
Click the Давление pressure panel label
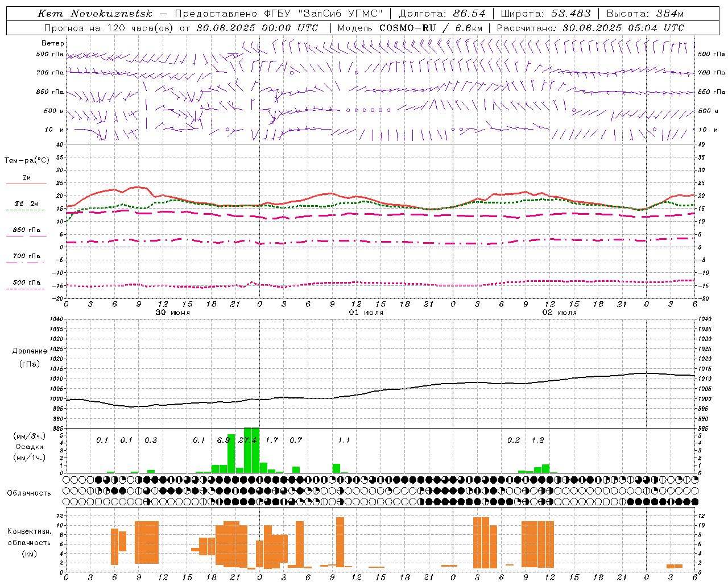30,351
